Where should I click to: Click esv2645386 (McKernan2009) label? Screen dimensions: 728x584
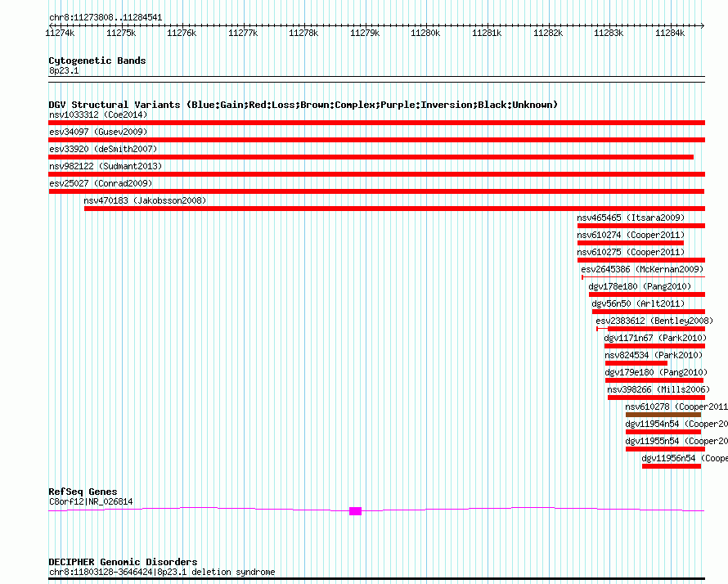point(642,269)
